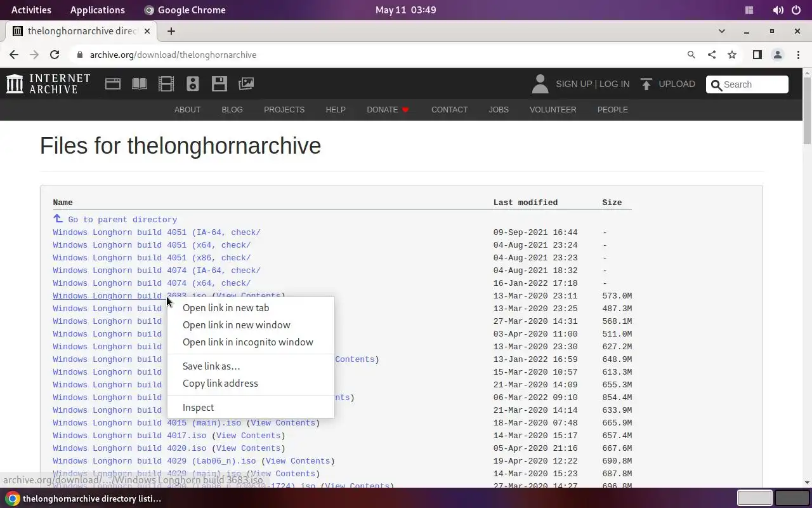Open the Applications menu
This screenshot has width=812, height=508.
point(98,10)
